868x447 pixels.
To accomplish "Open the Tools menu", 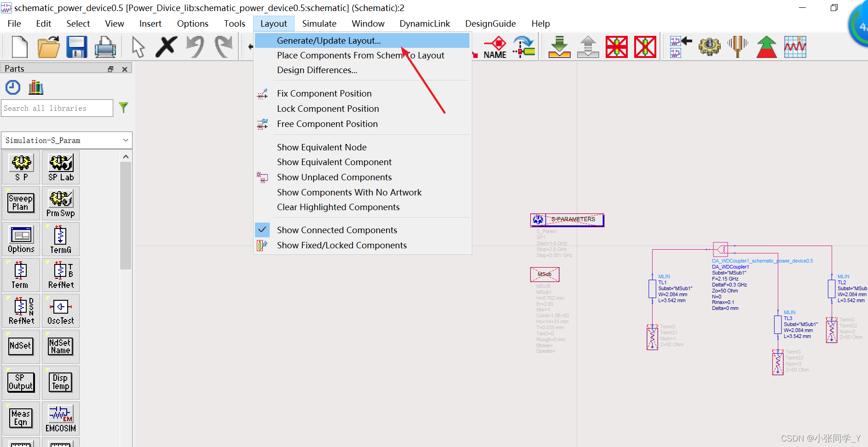I will click(235, 23).
